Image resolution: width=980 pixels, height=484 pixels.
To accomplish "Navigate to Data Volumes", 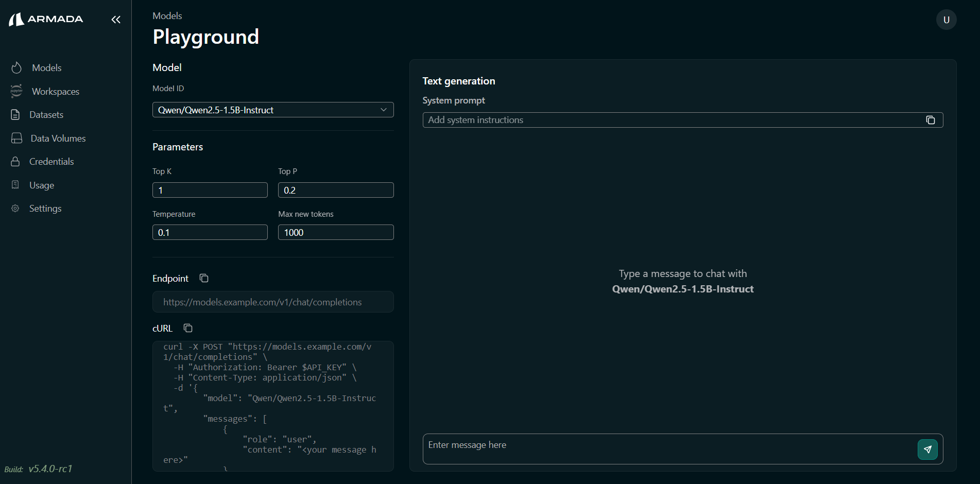I will 58,138.
